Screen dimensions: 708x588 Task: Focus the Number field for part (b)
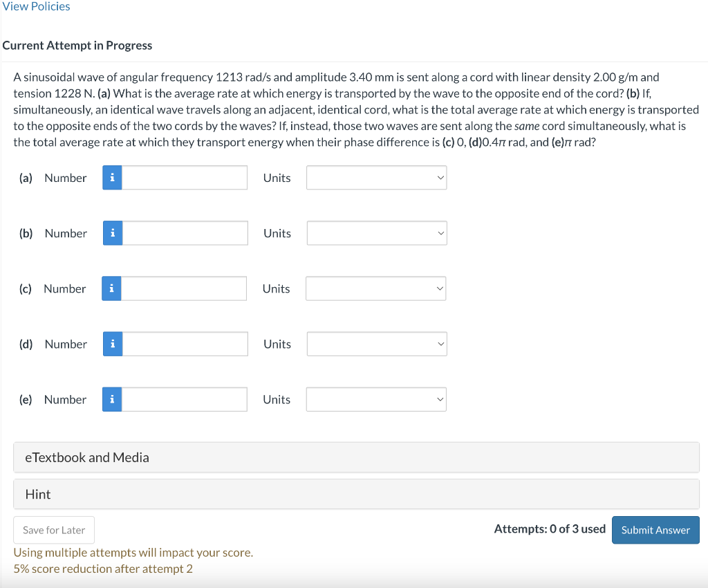185,233
